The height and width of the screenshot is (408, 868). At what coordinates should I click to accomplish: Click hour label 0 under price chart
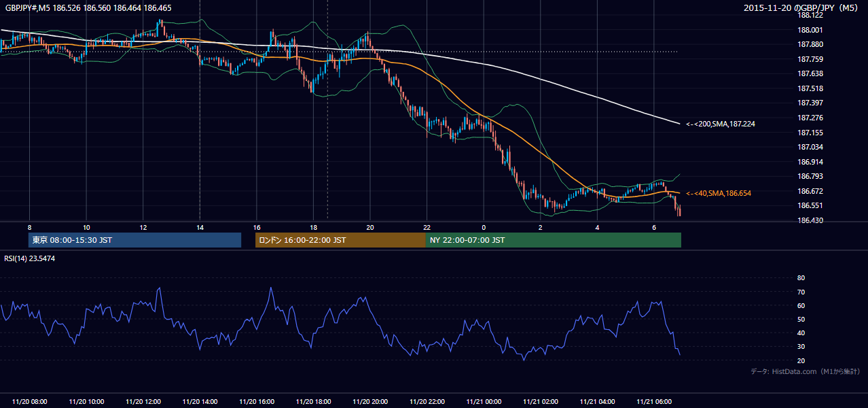coord(484,227)
